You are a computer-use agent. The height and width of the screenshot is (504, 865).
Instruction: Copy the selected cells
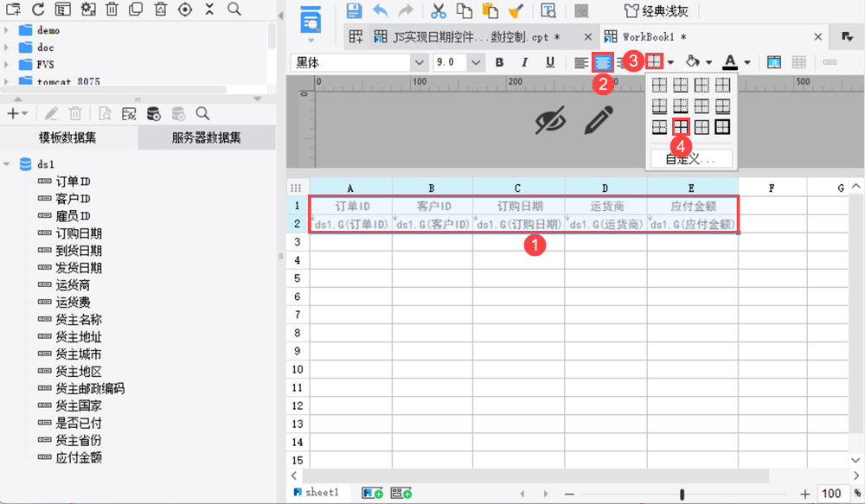pos(464,10)
